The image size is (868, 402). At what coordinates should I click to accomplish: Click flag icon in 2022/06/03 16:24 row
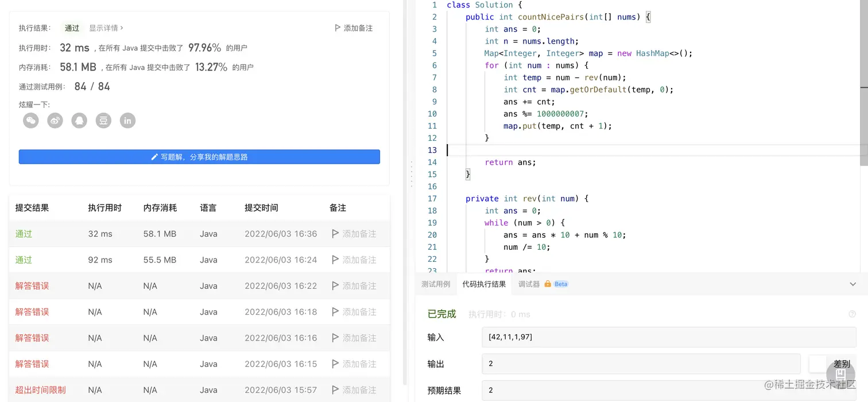(335, 260)
